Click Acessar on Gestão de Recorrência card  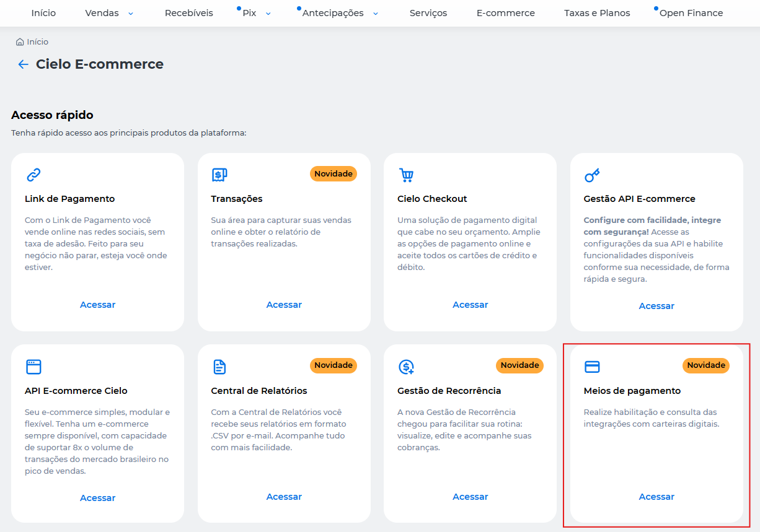(x=471, y=497)
